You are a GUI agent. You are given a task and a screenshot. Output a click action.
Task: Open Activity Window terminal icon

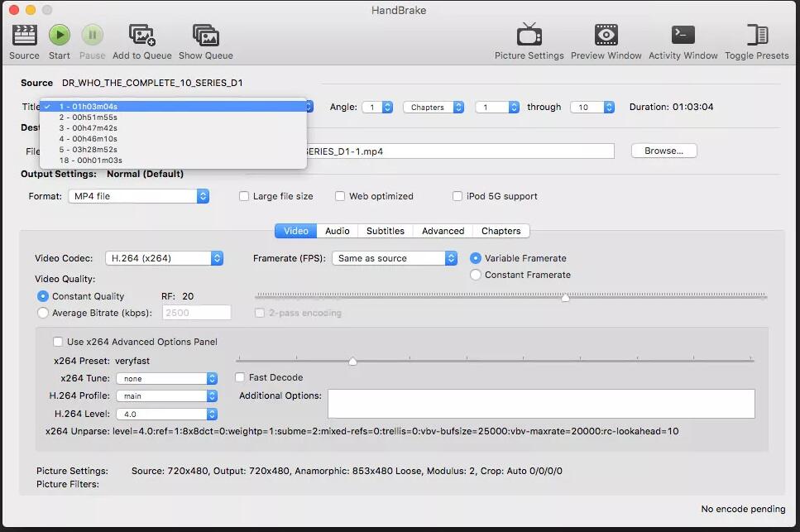683,35
